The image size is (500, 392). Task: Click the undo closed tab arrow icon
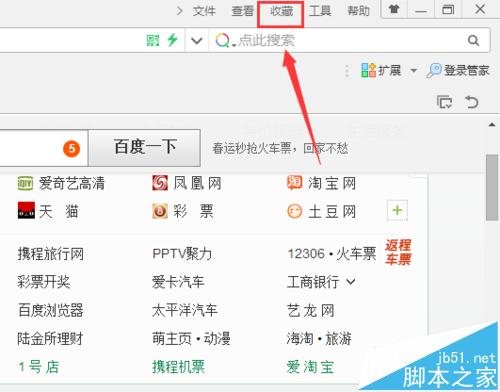click(471, 102)
